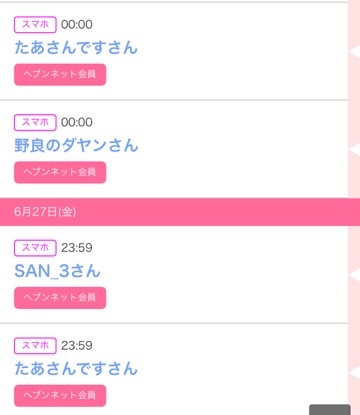
Task: Click the スマホ badge beside 23:59 above たあさんですさん
Action: pos(35,346)
